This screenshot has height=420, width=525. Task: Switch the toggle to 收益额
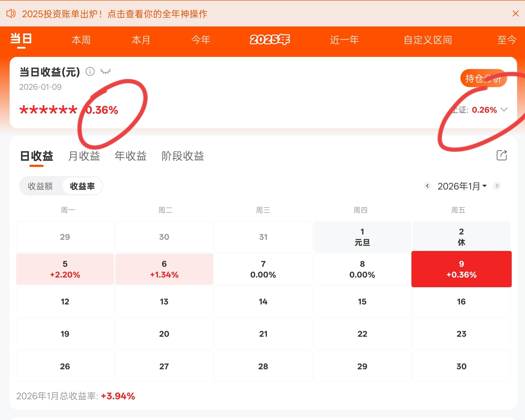click(41, 186)
